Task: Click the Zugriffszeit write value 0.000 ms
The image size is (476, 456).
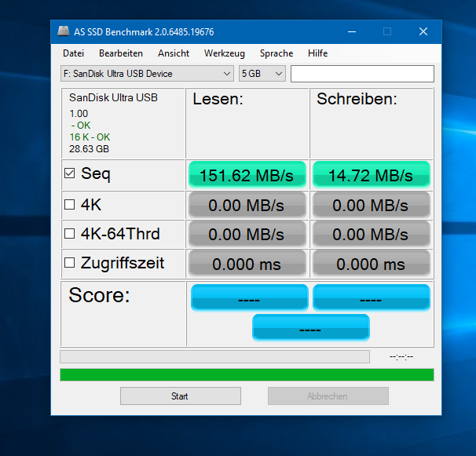Action: pos(372,264)
